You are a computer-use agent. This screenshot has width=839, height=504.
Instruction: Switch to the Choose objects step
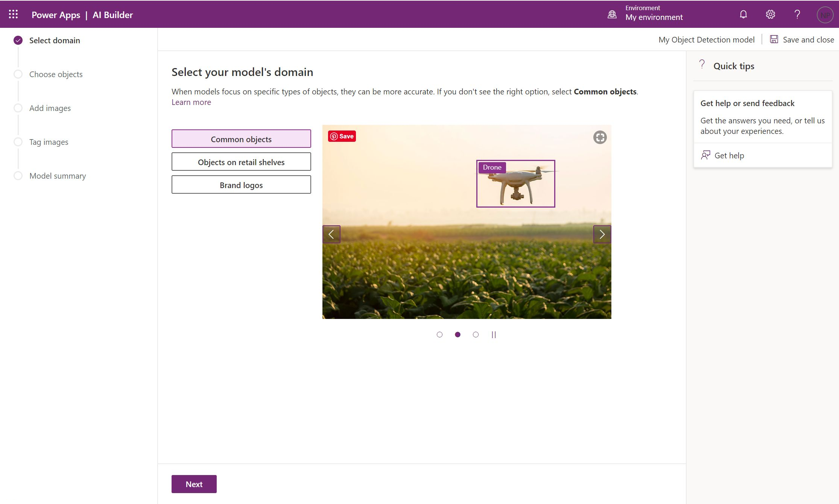55,74
